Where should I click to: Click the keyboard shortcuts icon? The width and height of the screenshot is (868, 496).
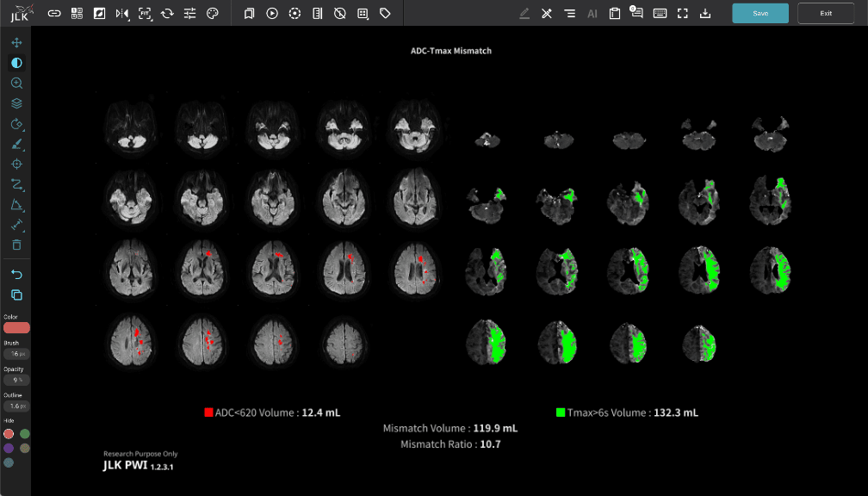click(660, 14)
